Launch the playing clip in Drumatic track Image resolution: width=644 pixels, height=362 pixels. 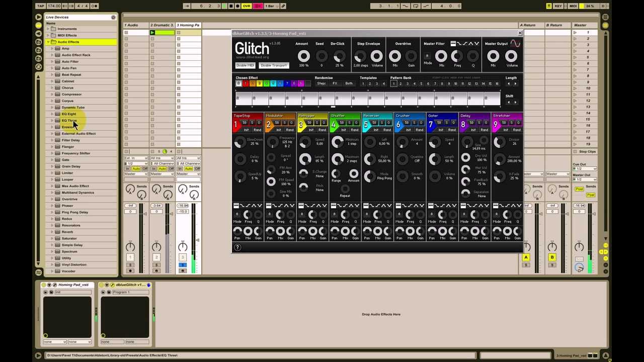pos(152,33)
